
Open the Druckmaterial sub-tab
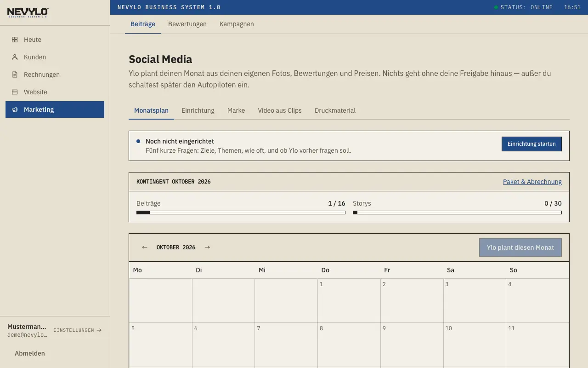click(x=335, y=110)
